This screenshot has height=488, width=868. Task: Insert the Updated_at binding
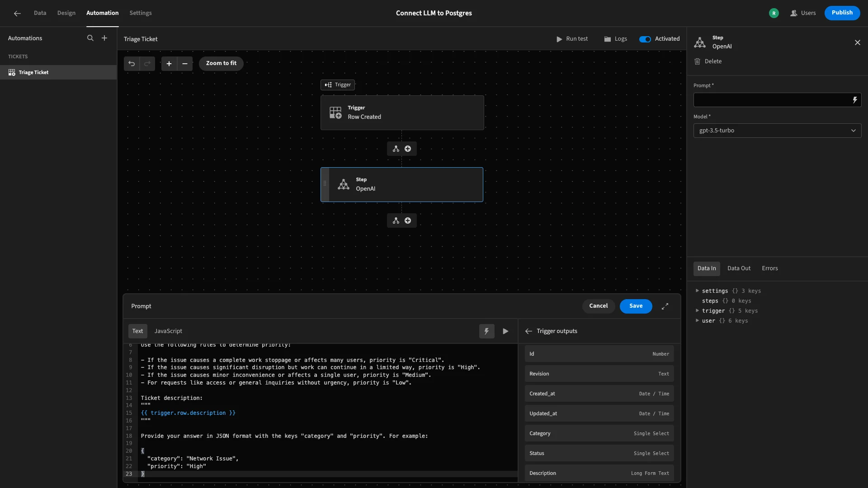[599, 413]
